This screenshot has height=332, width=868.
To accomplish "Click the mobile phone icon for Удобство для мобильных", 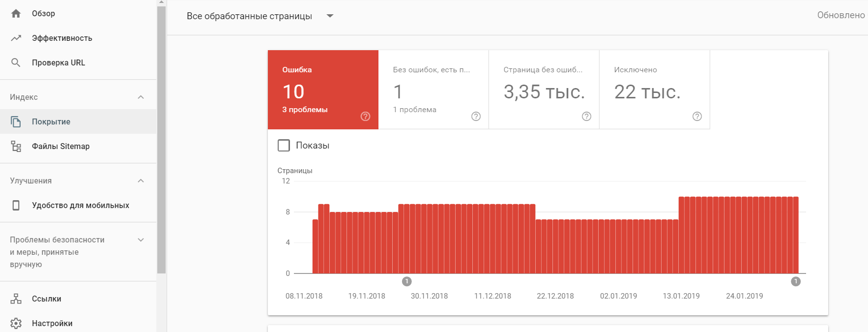I will (16, 205).
